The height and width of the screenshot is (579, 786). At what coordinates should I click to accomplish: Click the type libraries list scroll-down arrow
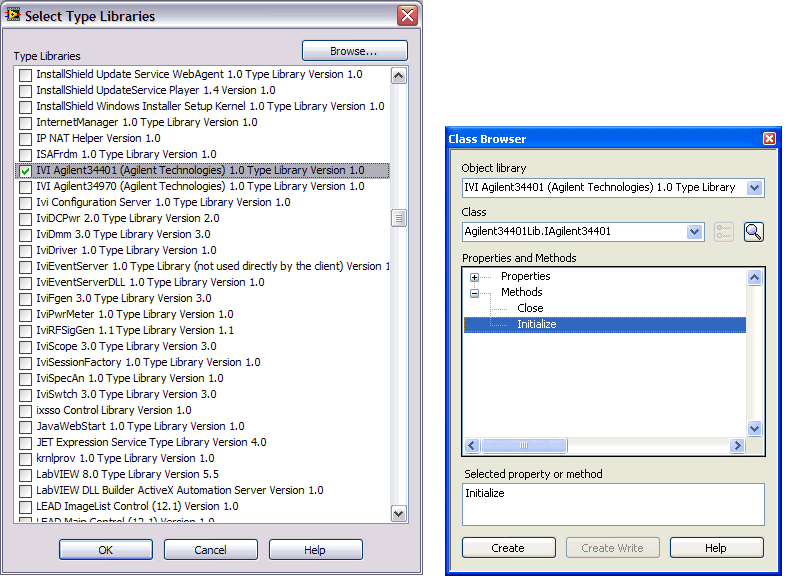click(399, 514)
